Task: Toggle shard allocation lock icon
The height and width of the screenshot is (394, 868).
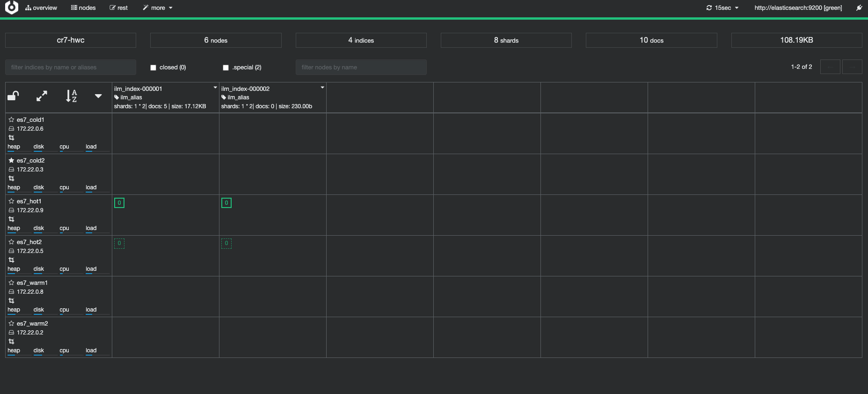Action: click(13, 96)
